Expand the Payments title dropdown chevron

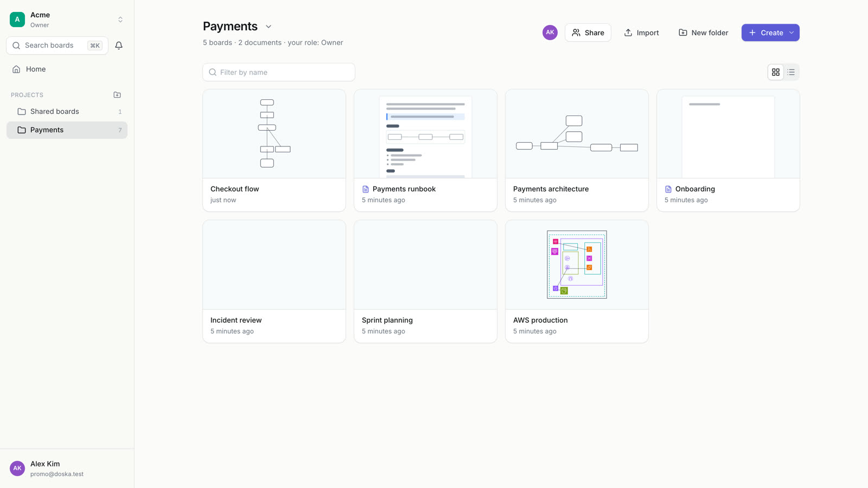pos(269,27)
